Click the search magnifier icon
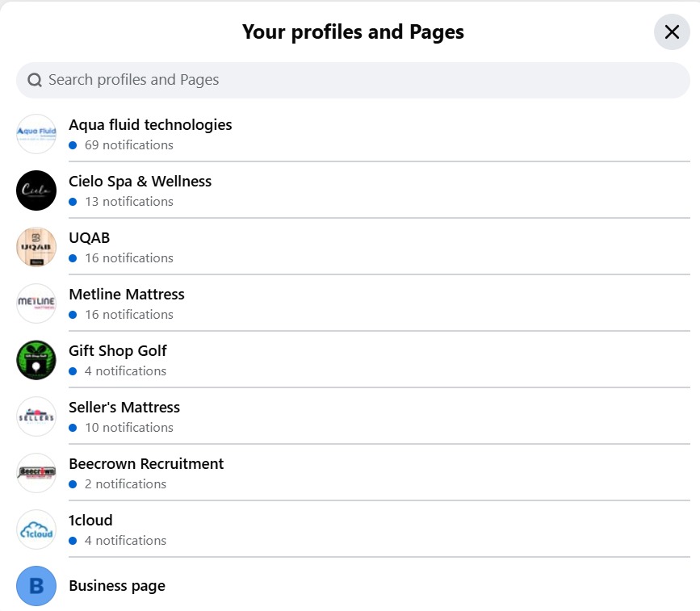 point(35,80)
